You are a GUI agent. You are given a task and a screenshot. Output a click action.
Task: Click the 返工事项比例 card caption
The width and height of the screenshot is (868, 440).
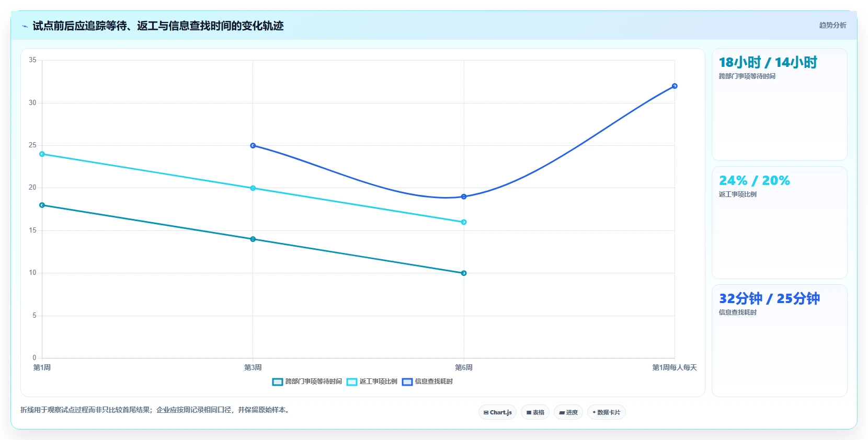[x=737, y=194]
